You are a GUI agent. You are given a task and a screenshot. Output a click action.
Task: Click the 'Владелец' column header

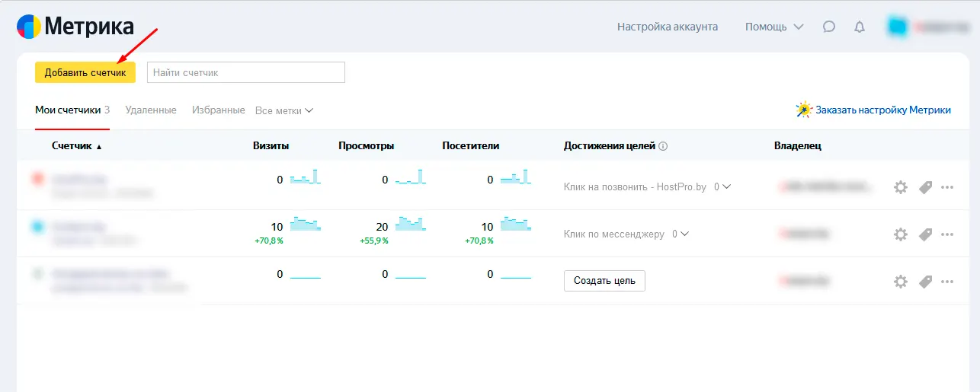click(x=797, y=145)
